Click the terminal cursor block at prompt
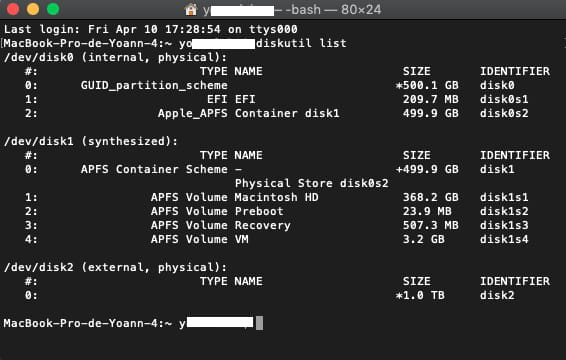The width and height of the screenshot is (566, 360). [x=259, y=323]
